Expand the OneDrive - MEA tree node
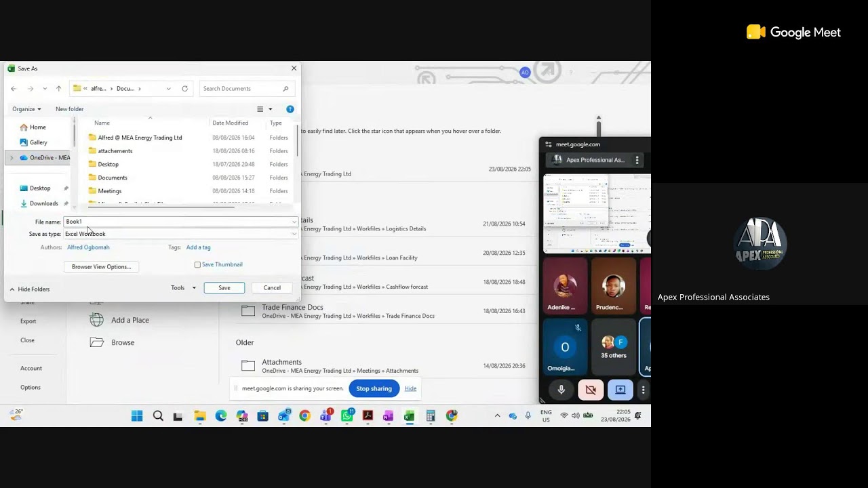 [12, 158]
